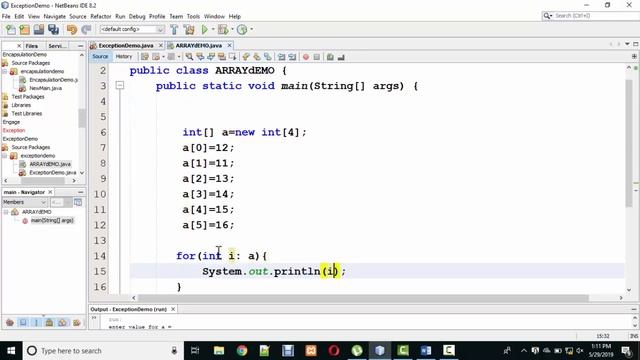Close the ARRAYdEMO.java editor tab

[x=229, y=45]
